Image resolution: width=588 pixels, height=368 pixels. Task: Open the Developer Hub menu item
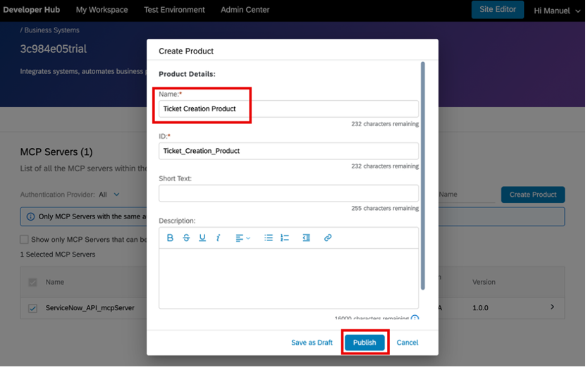[x=32, y=10]
